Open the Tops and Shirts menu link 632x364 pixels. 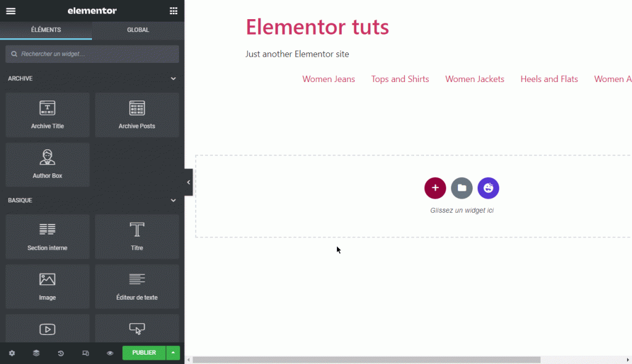(x=400, y=79)
